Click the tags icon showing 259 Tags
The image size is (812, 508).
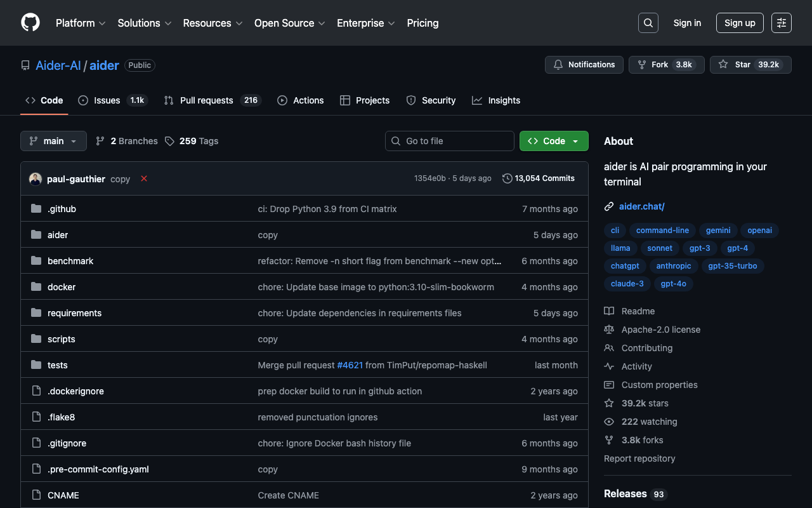click(169, 141)
